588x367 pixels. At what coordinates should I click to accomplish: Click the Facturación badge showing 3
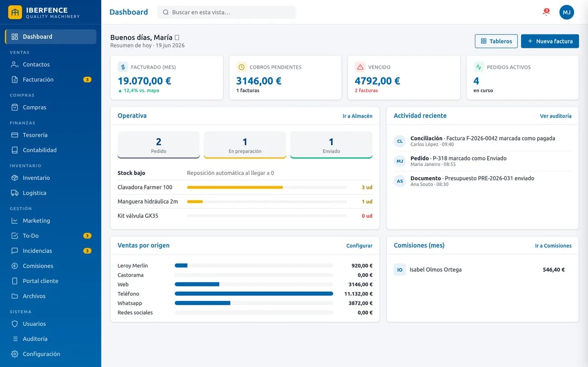point(87,80)
